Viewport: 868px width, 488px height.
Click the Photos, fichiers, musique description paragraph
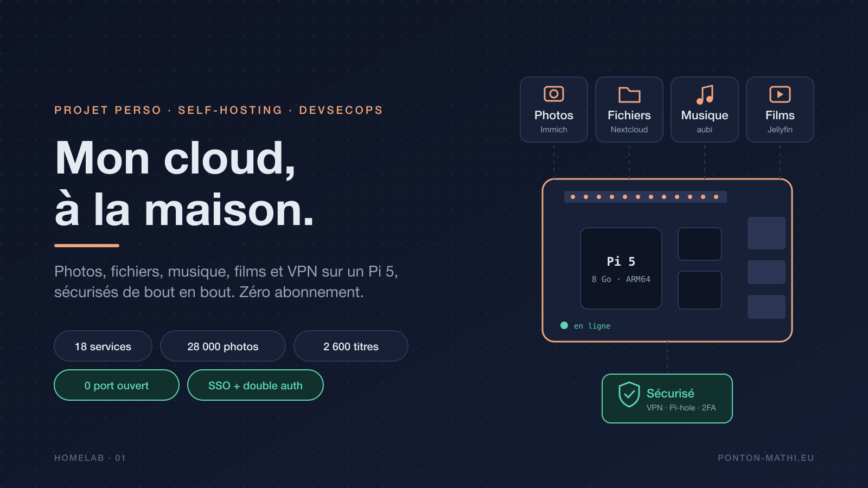click(226, 281)
